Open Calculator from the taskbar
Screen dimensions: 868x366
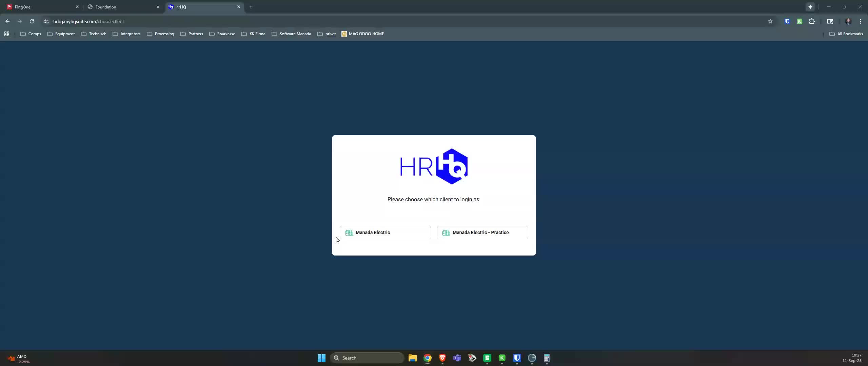547,358
